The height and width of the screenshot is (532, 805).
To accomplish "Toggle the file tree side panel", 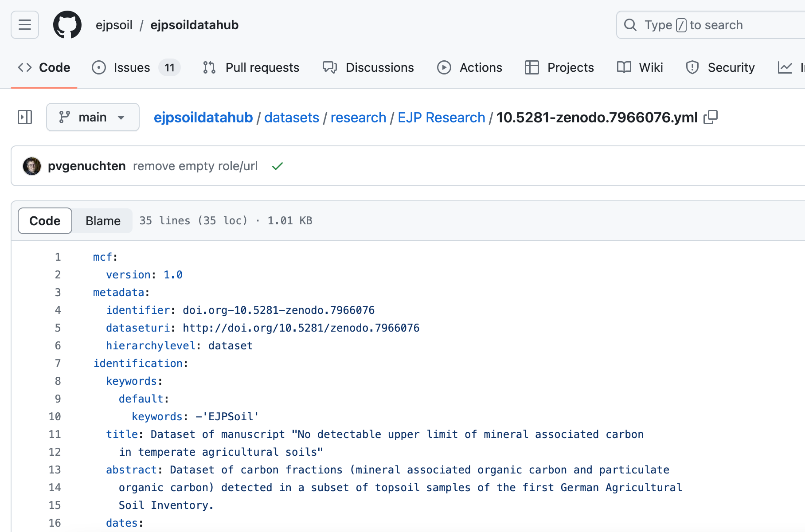I will coord(25,117).
